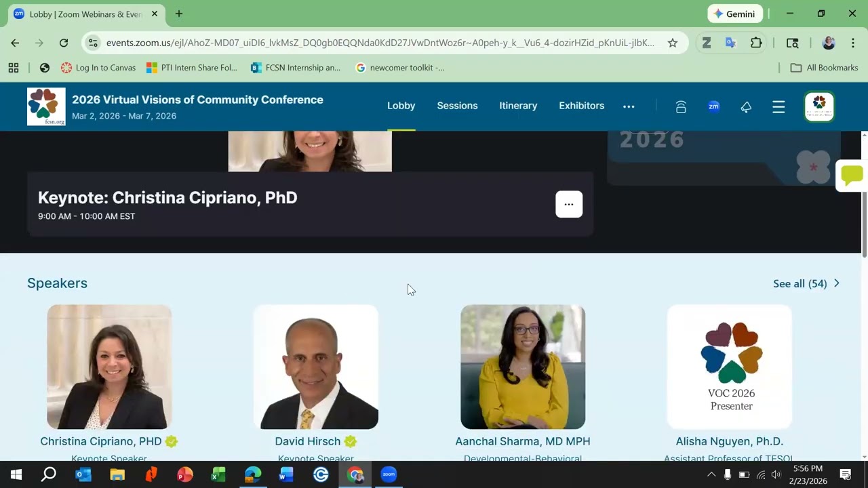Image resolution: width=868 pixels, height=488 pixels.
Task: Click the name Aanchal Sharma, MD MPH
Action: [523, 441]
